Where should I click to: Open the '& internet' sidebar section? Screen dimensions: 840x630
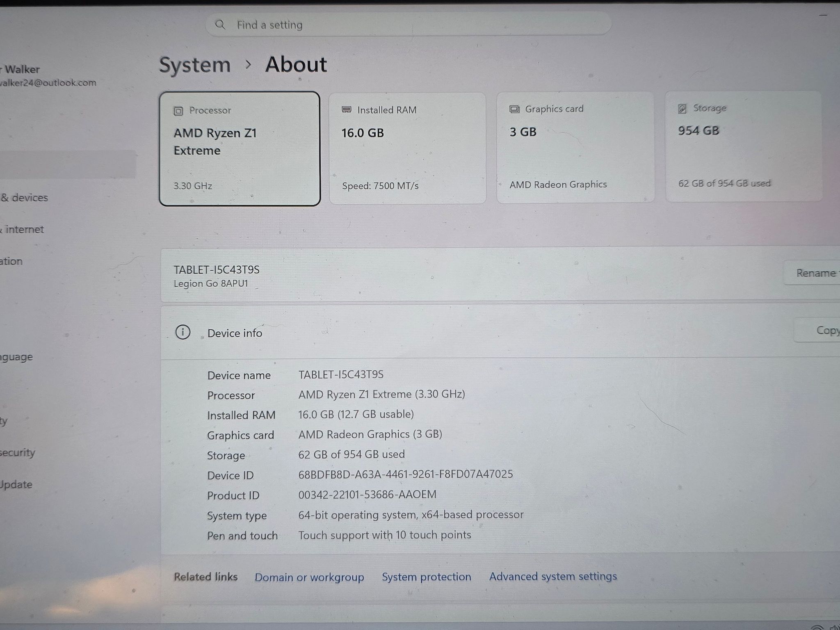(22, 229)
